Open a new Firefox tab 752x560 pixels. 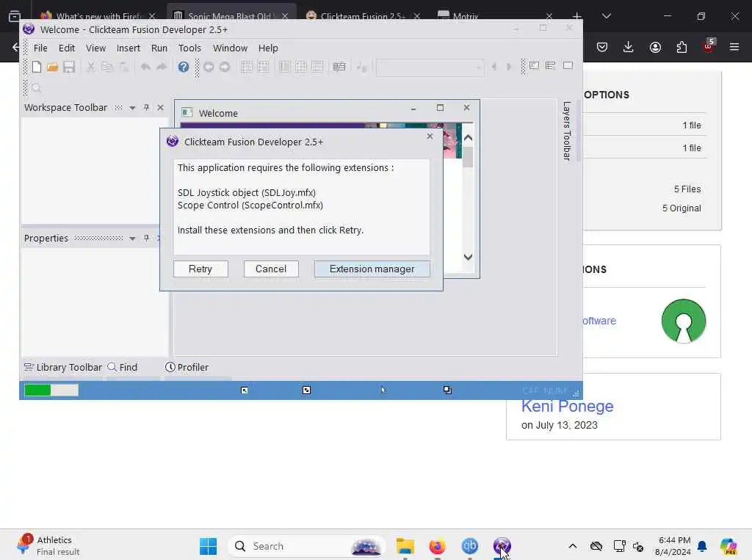[577, 16]
